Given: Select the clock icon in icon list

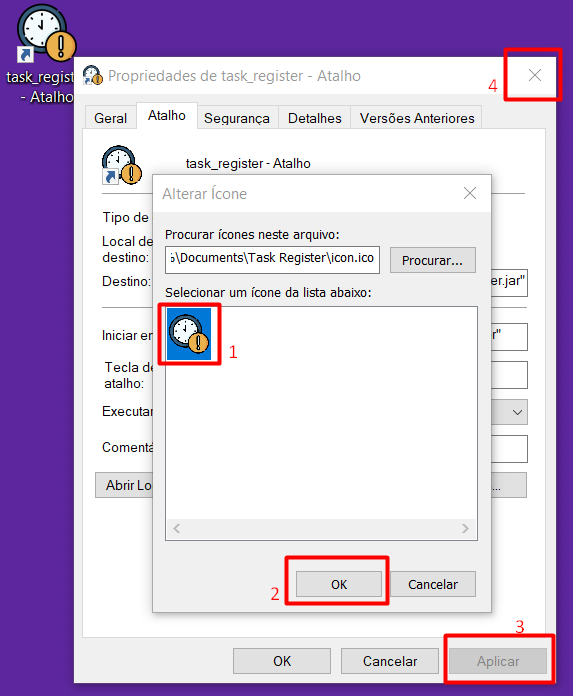Looking at the screenshot, I should [x=189, y=334].
